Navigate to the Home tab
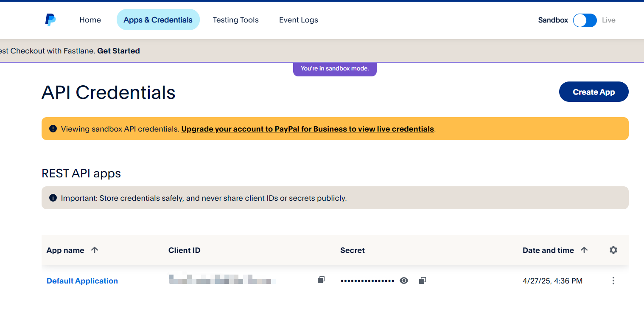 click(90, 20)
